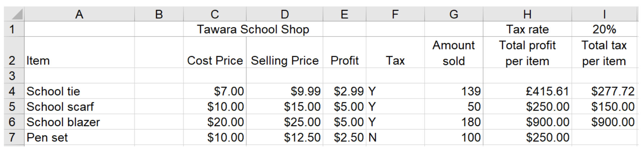Image resolution: width=644 pixels, height=152 pixels.
Task: Select the amount sold cell showing 180
Action: pos(454,122)
